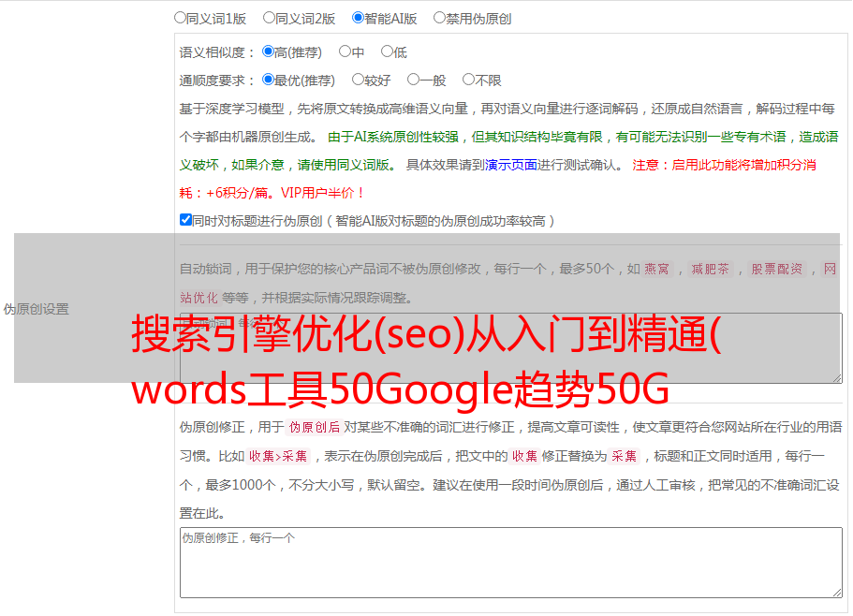Set 通顺度要求 to 不限
Viewport: 853px width, 616px height.
(468, 80)
